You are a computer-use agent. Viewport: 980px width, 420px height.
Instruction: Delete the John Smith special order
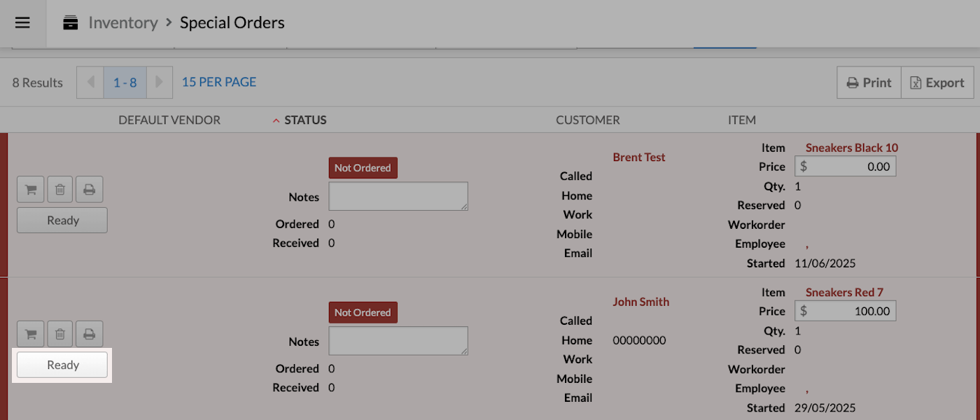[60, 334]
